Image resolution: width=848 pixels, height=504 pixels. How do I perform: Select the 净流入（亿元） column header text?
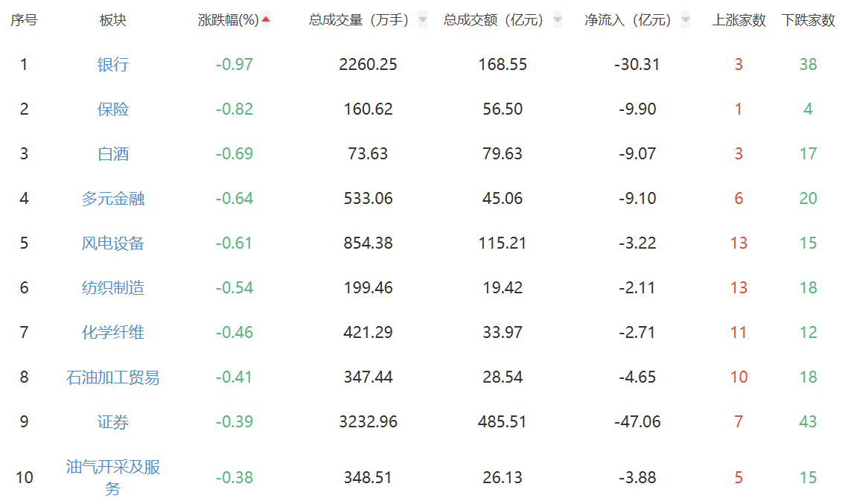628,20
